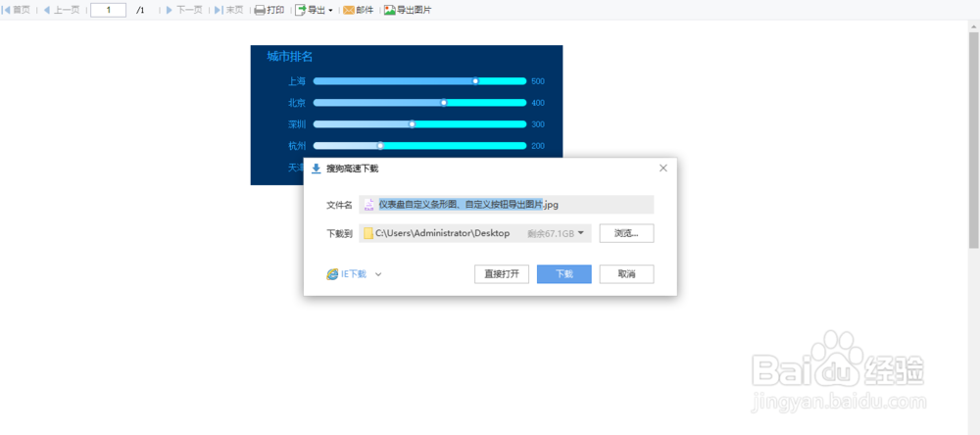This screenshot has height=435, width=980.
Task: Click the Shanghai (上海) bar slider handle
Action: click(x=475, y=80)
